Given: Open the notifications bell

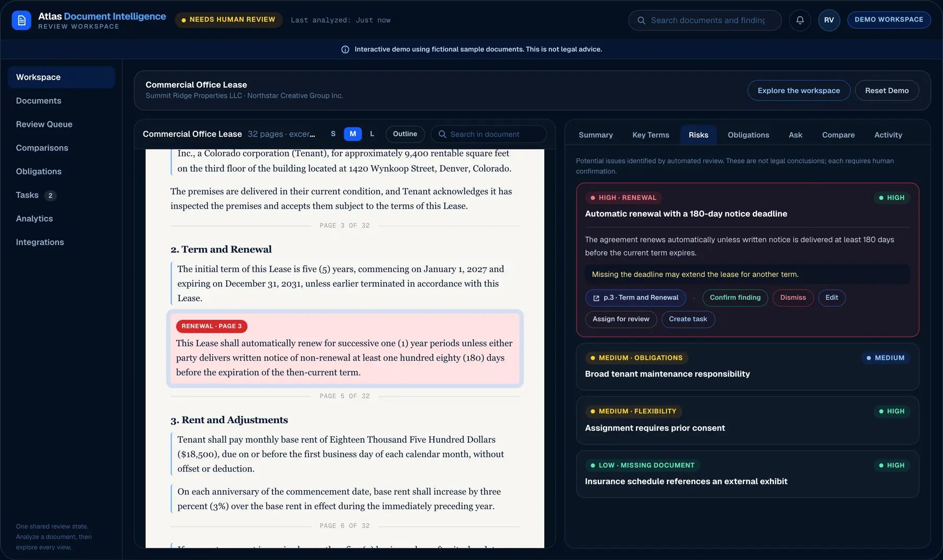Looking at the screenshot, I should [x=800, y=20].
